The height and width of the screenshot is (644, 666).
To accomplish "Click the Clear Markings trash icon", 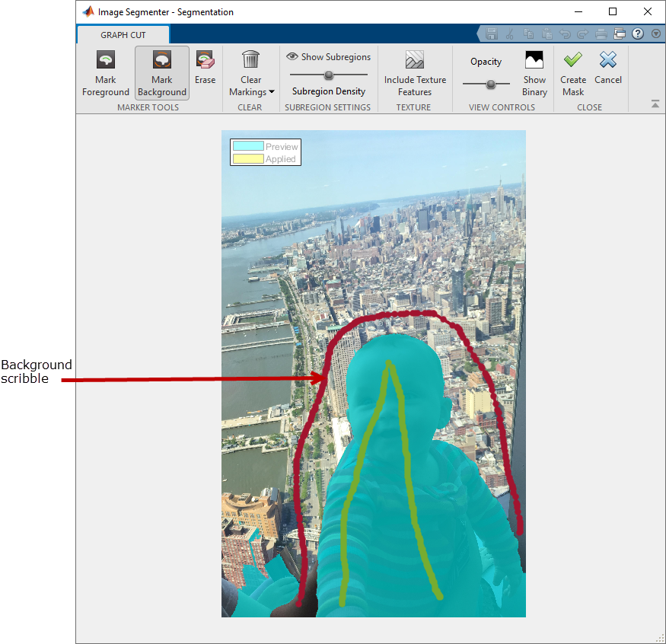I will point(250,59).
